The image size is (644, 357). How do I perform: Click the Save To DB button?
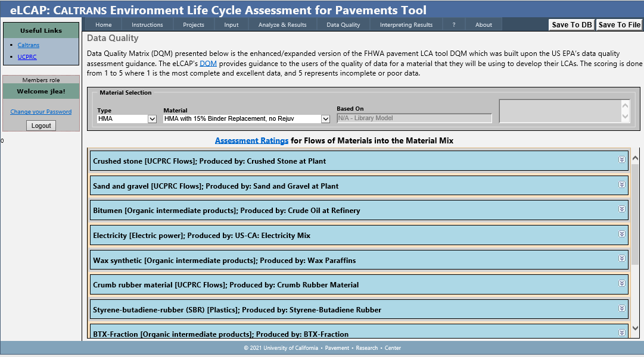pos(571,24)
